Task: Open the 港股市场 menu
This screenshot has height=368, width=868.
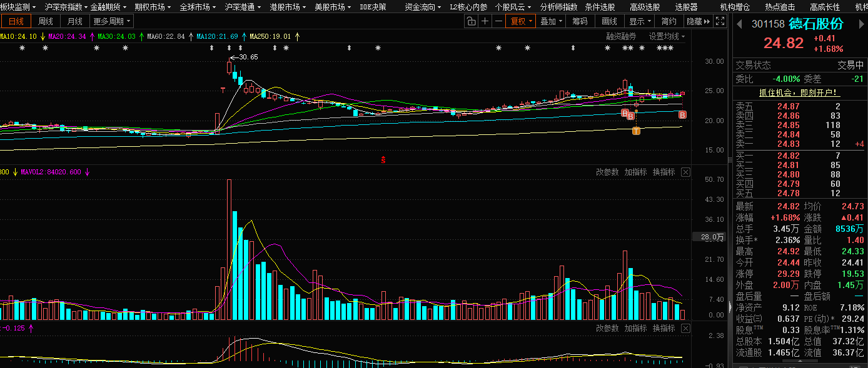Action: click(288, 7)
